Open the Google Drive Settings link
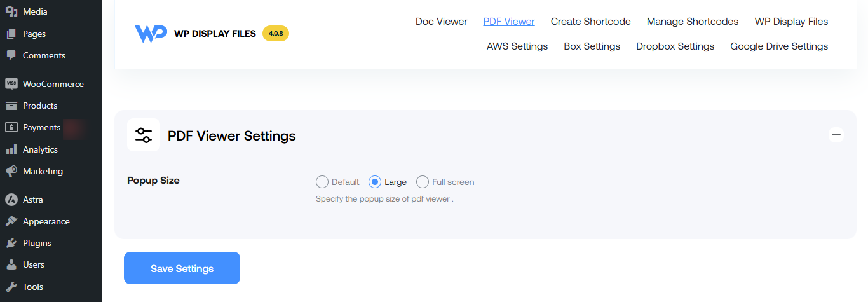 tap(779, 46)
